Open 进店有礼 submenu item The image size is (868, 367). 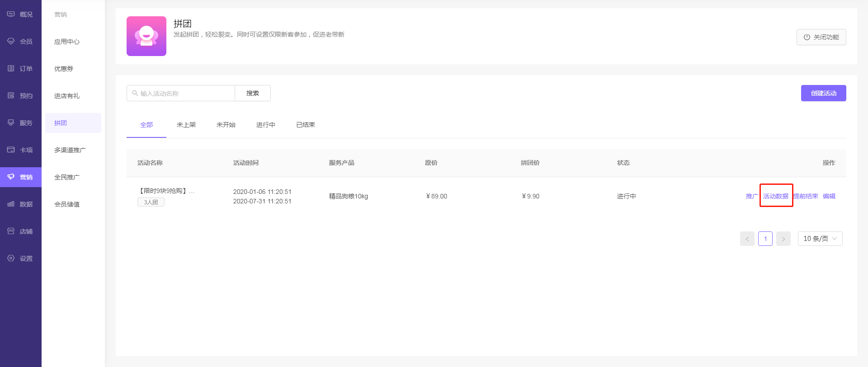tap(67, 96)
